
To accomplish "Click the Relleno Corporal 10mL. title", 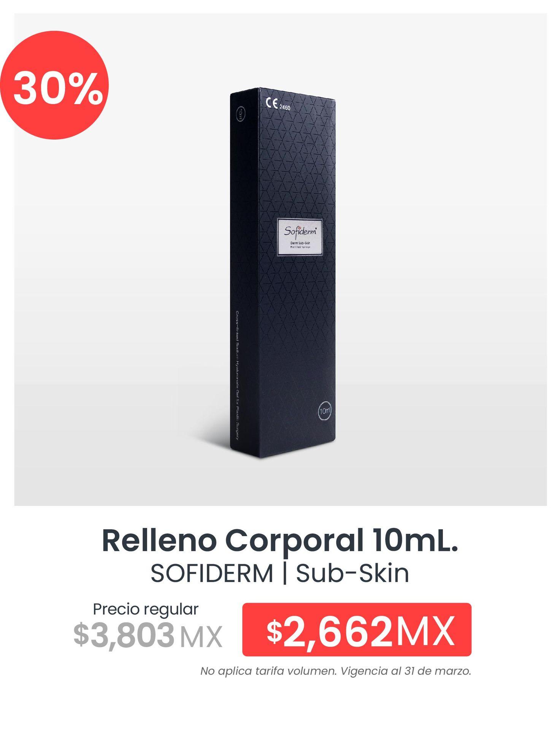I will pos(280,541).
